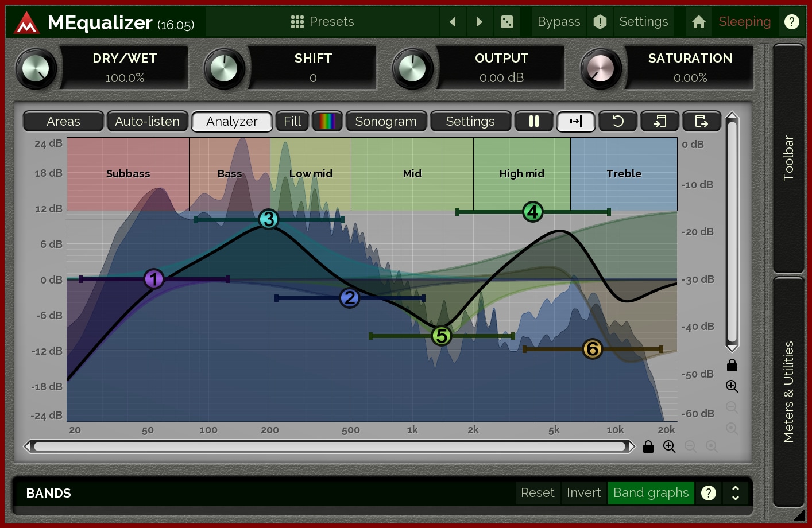
Task: Open BANDS panel help question mark
Action: pyautogui.click(x=709, y=493)
